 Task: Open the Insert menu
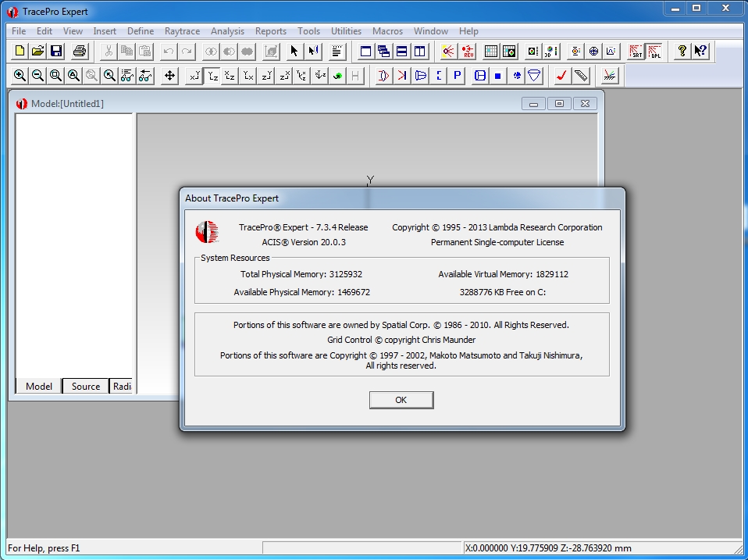[x=105, y=31]
